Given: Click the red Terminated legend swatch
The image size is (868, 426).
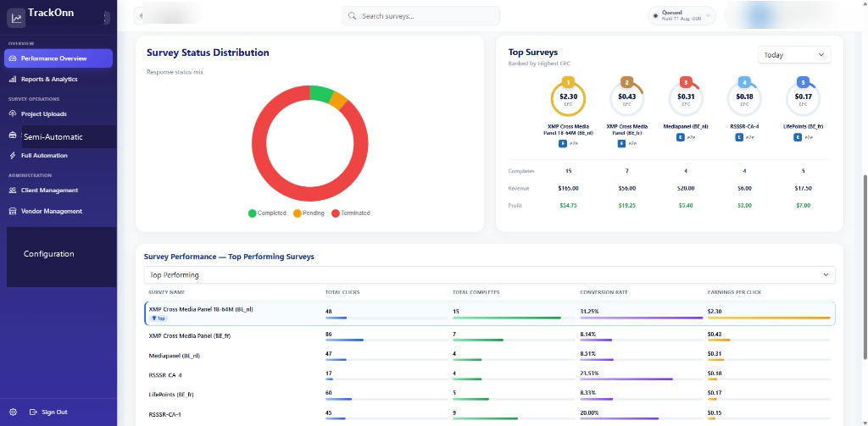Looking at the screenshot, I should pyautogui.click(x=335, y=213).
